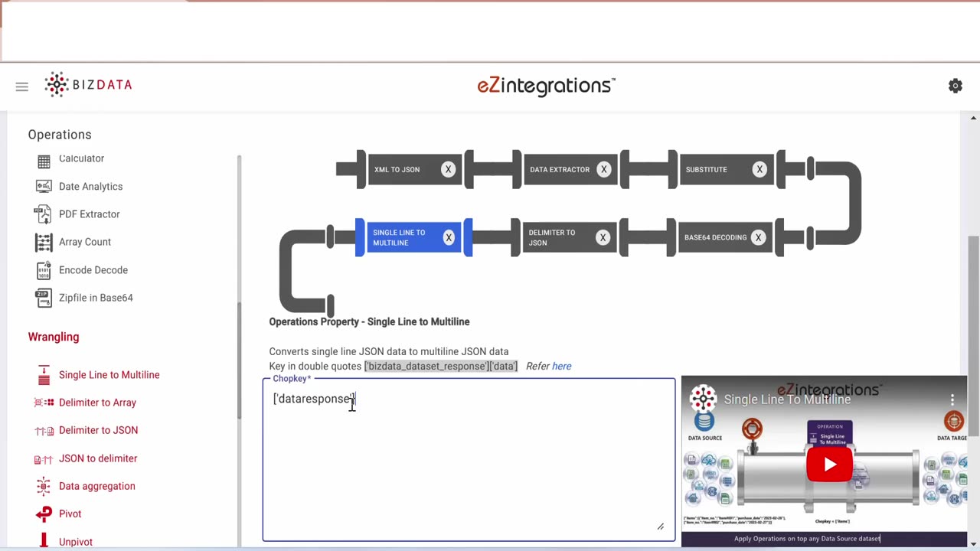Open the Unpivot operation
Image resolution: width=980 pixels, height=551 pixels.
76,542
